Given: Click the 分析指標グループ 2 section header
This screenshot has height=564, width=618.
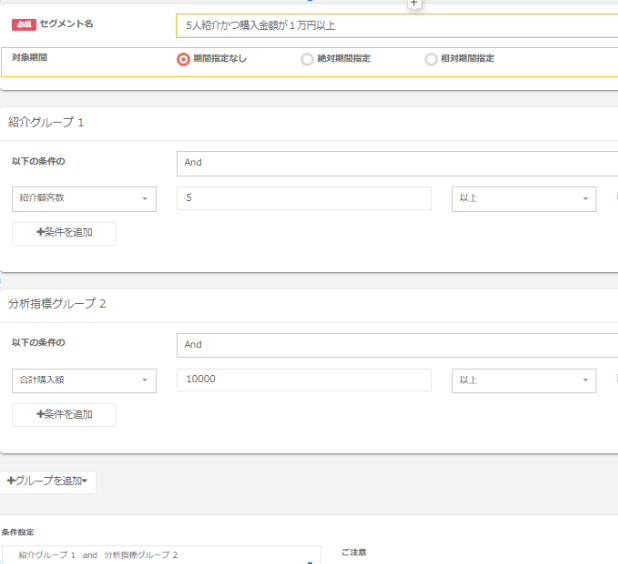Looking at the screenshot, I should pyautogui.click(x=57, y=304).
